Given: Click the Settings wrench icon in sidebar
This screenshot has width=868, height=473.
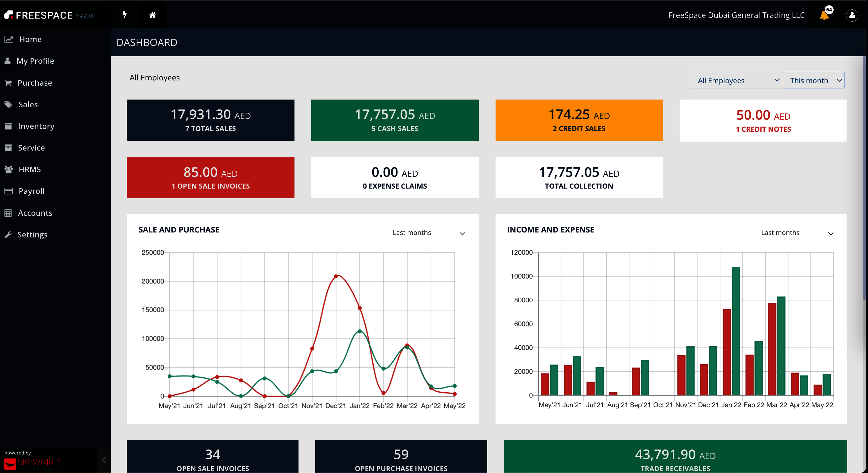Looking at the screenshot, I should (8, 235).
